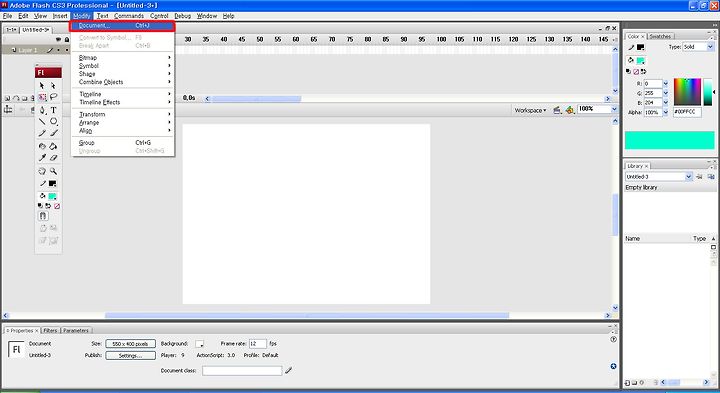Open the Commands menu

129,16
